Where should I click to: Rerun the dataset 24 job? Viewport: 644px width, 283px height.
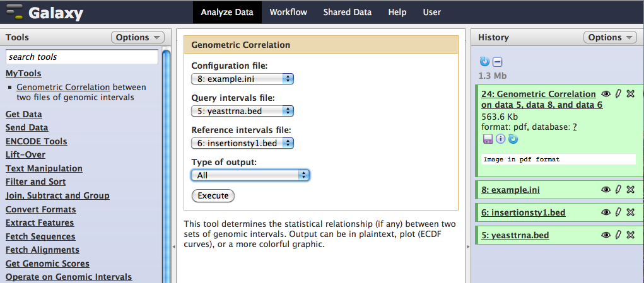pos(512,139)
